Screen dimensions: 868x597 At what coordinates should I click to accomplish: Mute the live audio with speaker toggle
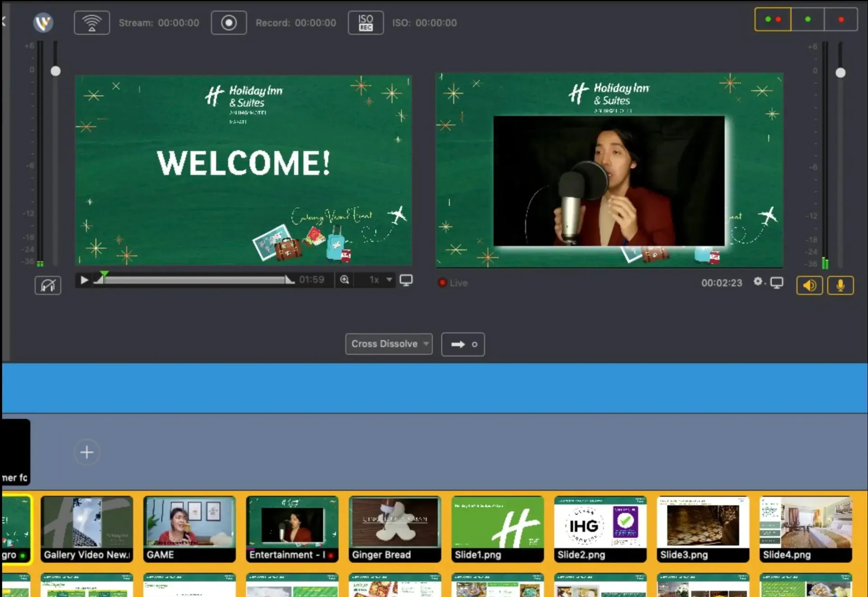click(x=810, y=285)
